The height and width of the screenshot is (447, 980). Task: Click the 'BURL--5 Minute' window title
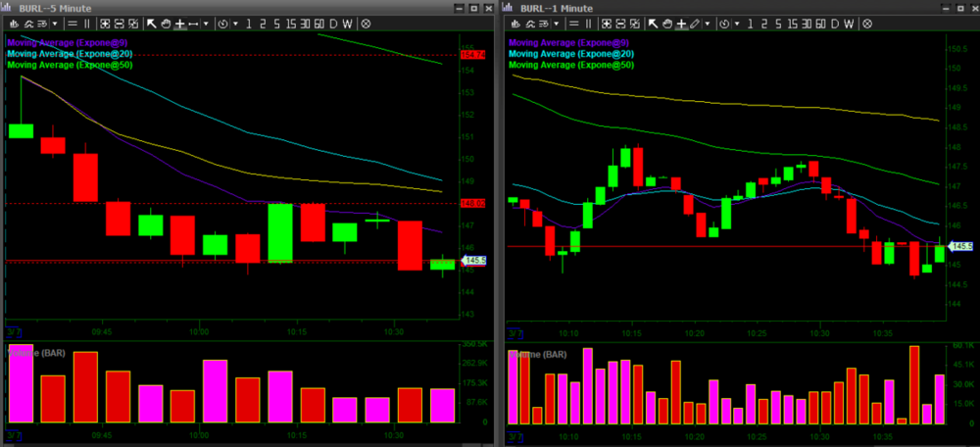click(59, 7)
